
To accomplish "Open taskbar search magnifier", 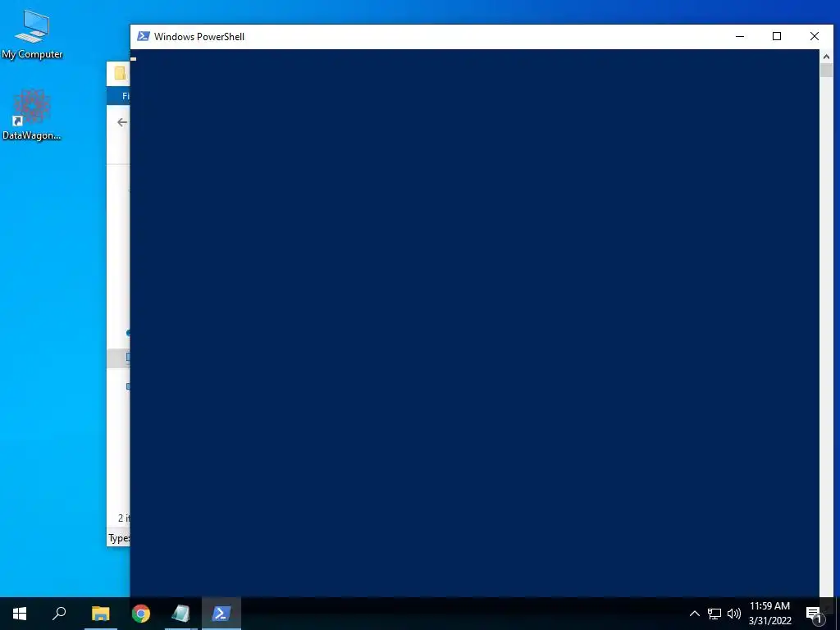I will coord(59,614).
